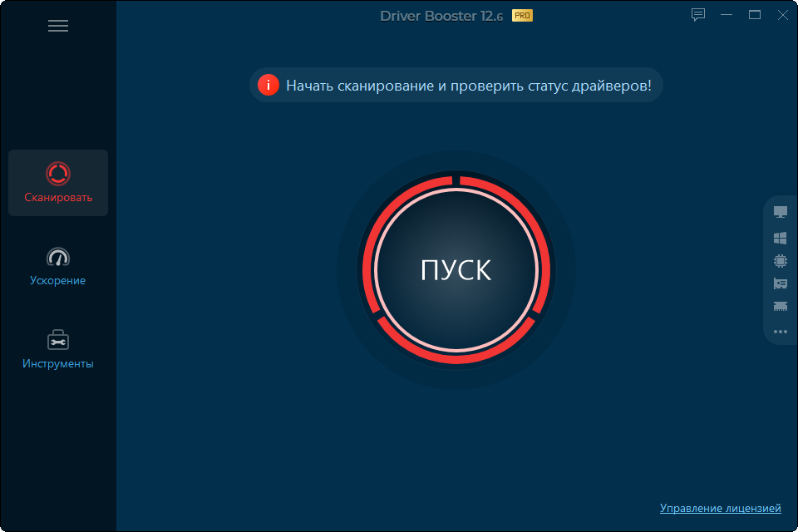Expand more device info with three dots
The image size is (798, 532).
(x=781, y=332)
